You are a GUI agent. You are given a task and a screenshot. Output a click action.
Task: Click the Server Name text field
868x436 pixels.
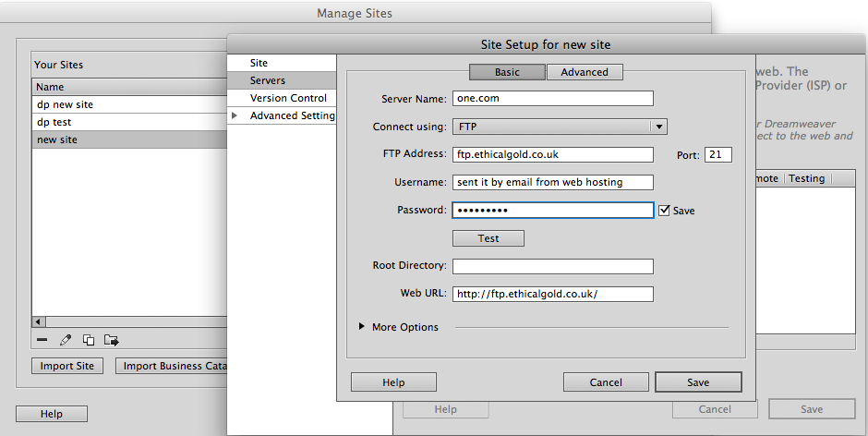coord(552,99)
